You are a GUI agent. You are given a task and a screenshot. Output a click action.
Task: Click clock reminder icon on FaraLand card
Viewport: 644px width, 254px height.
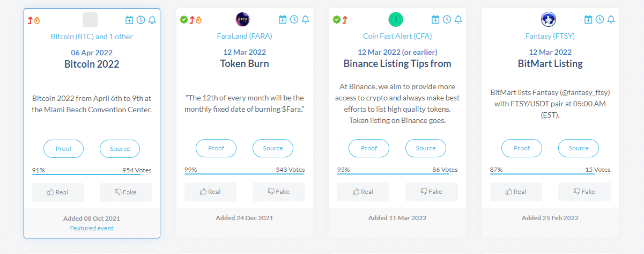(294, 19)
